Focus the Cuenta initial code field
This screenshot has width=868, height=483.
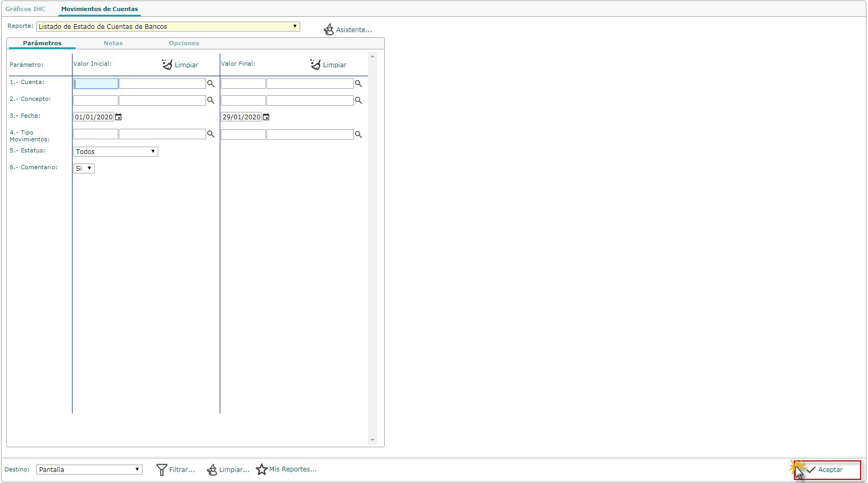tap(96, 84)
